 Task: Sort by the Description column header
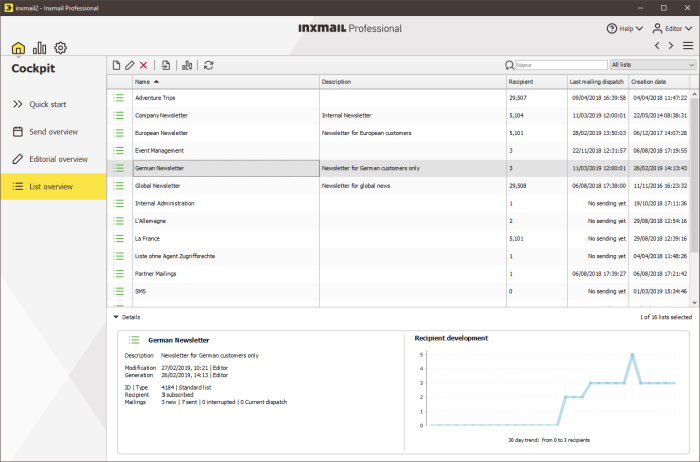point(413,82)
